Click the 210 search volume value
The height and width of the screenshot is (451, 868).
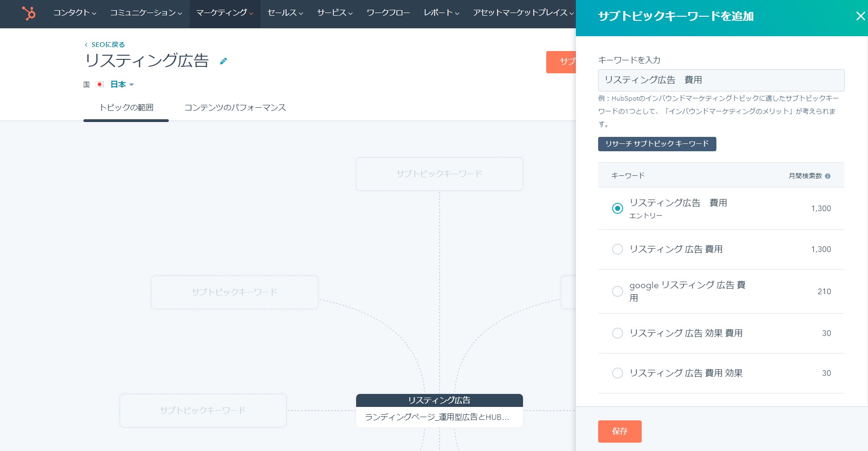point(824,291)
